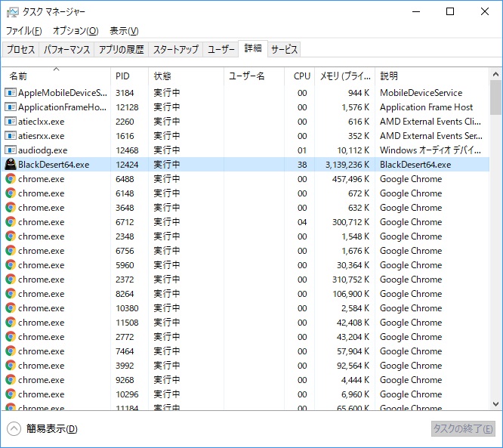
Task: Click Chrome icon for PID 3648
Action: click(x=11, y=207)
